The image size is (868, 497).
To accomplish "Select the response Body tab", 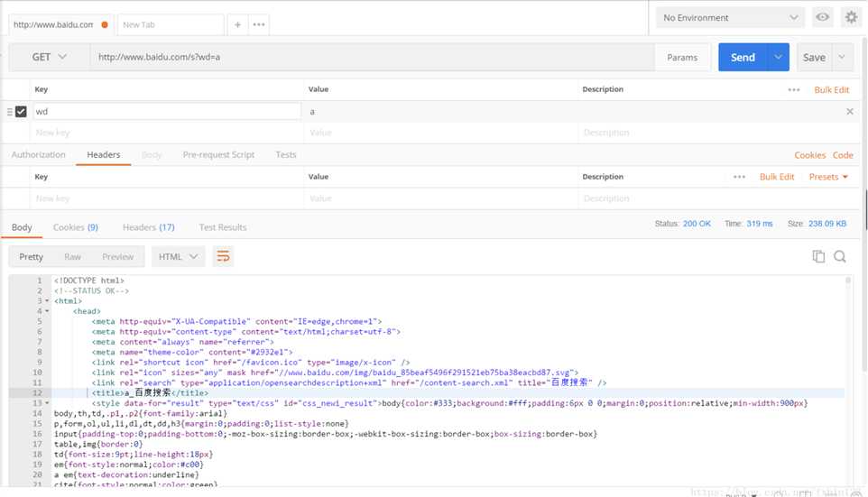I will (22, 227).
